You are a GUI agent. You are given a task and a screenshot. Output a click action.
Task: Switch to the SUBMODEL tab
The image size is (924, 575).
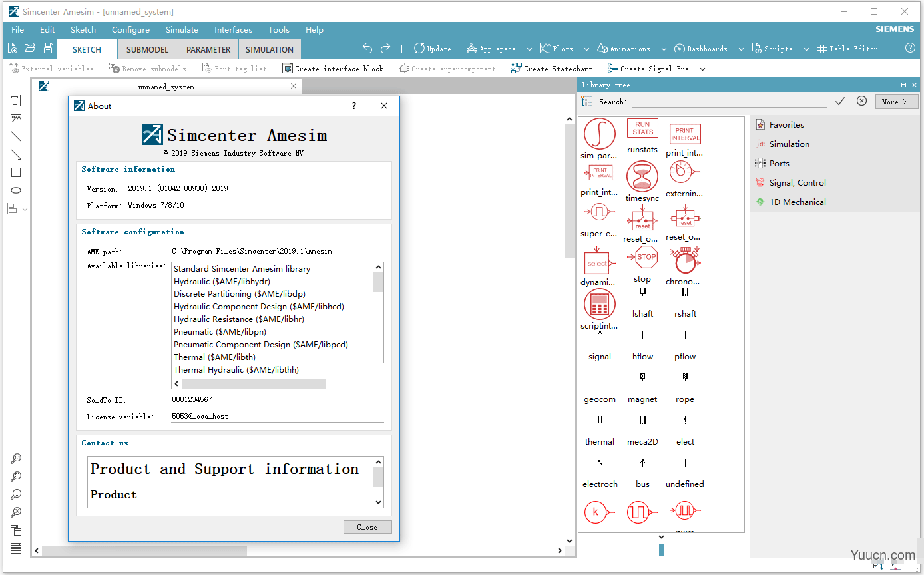coord(148,49)
